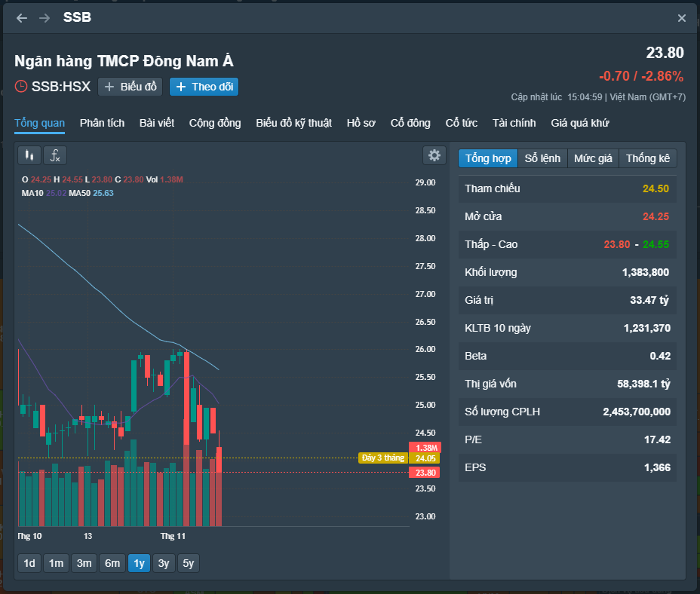Open the Biểu đồ kỹ thuật tab

point(293,123)
